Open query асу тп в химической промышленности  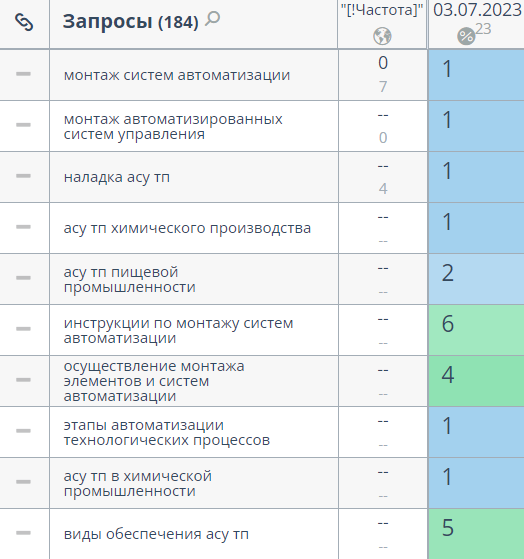click(x=138, y=483)
